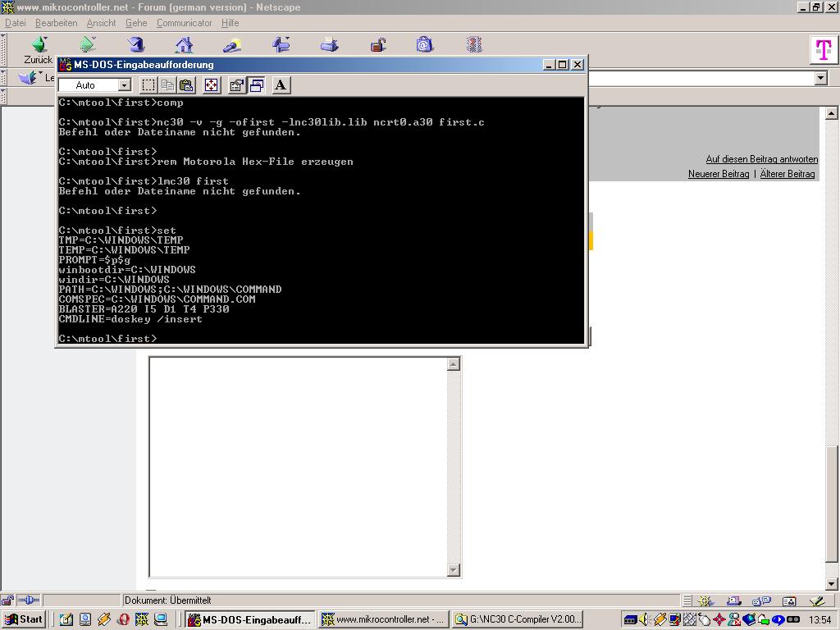Click the DOS line 'BLASTER=A220 I5 D1 T4 P330'

tap(144, 309)
